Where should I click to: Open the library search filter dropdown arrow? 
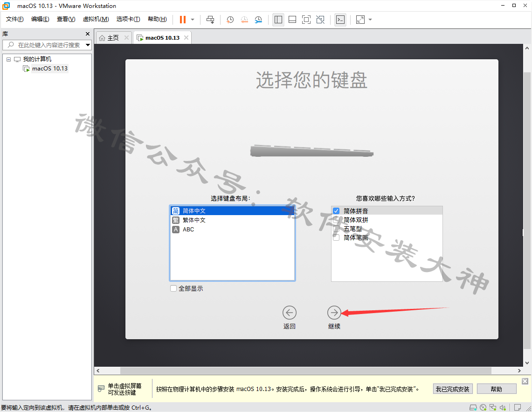[88, 45]
